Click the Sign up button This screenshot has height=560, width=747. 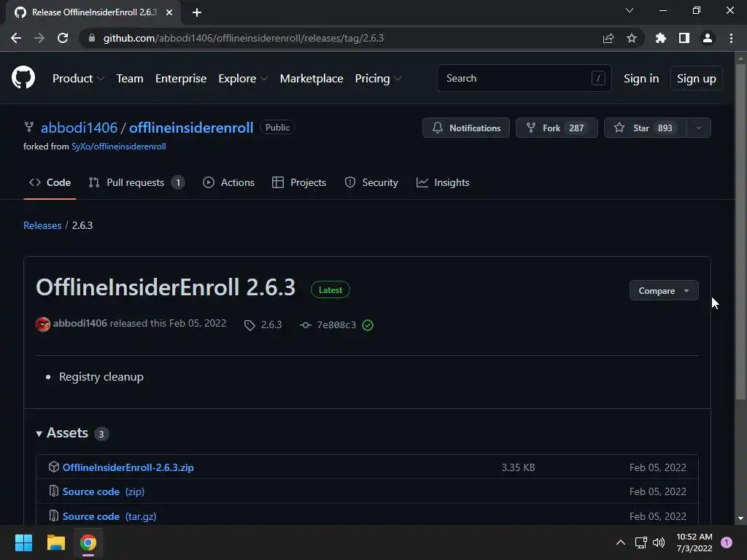click(x=697, y=79)
